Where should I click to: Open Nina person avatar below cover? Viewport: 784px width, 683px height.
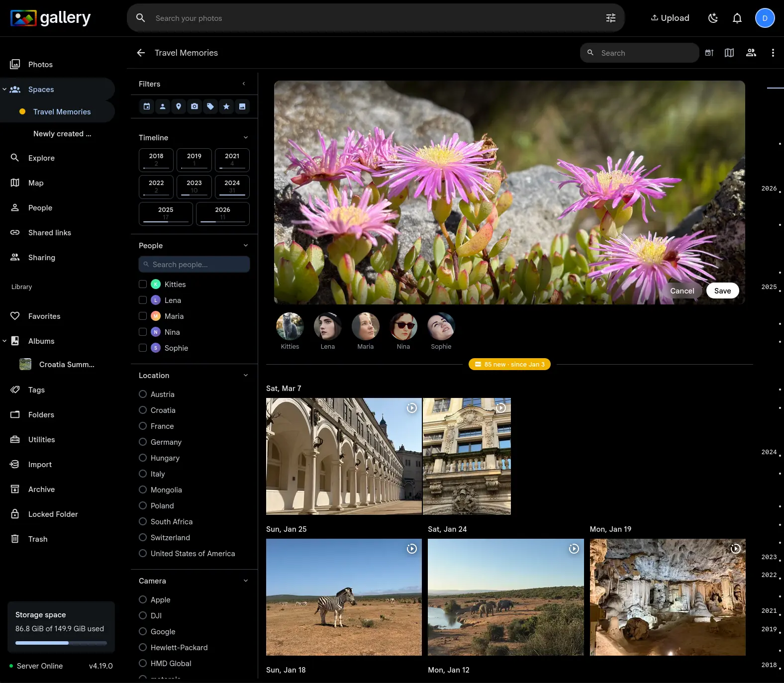pos(403,326)
